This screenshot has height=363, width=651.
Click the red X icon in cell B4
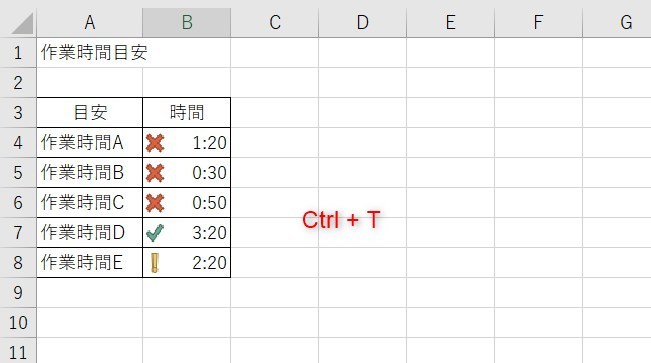tap(155, 143)
